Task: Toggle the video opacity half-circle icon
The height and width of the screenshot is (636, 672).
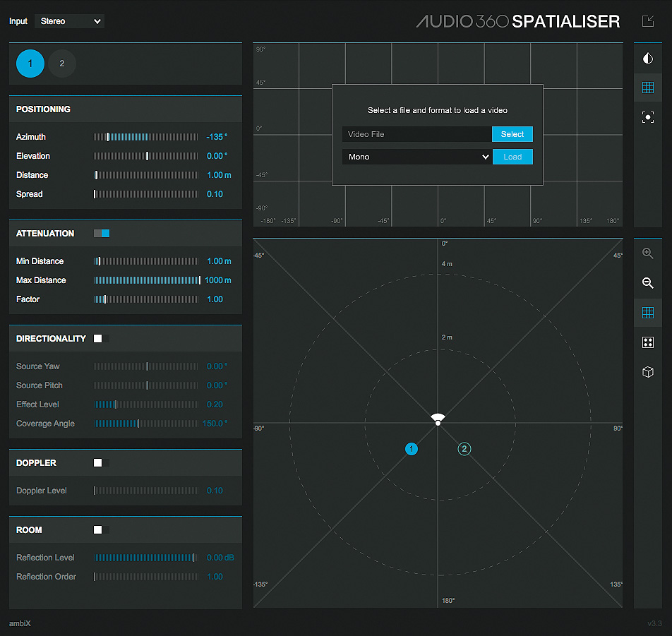Action: tap(647, 58)
